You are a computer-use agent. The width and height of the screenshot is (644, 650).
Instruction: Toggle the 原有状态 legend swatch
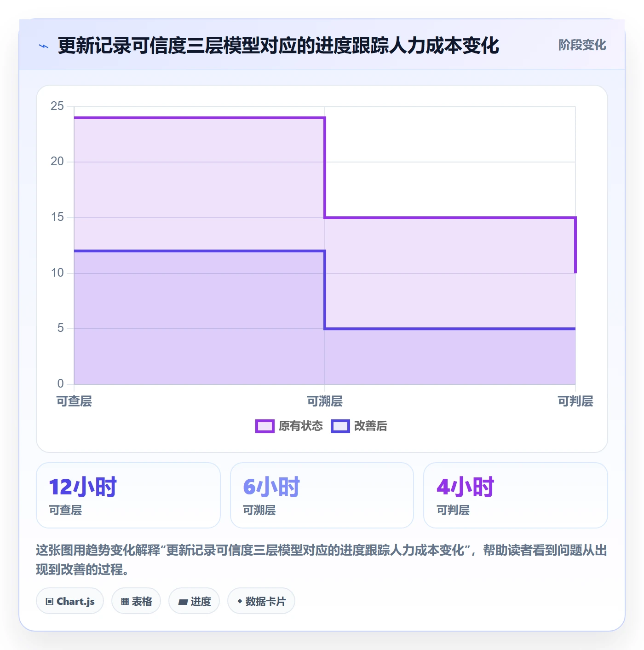tap(264, 426)
